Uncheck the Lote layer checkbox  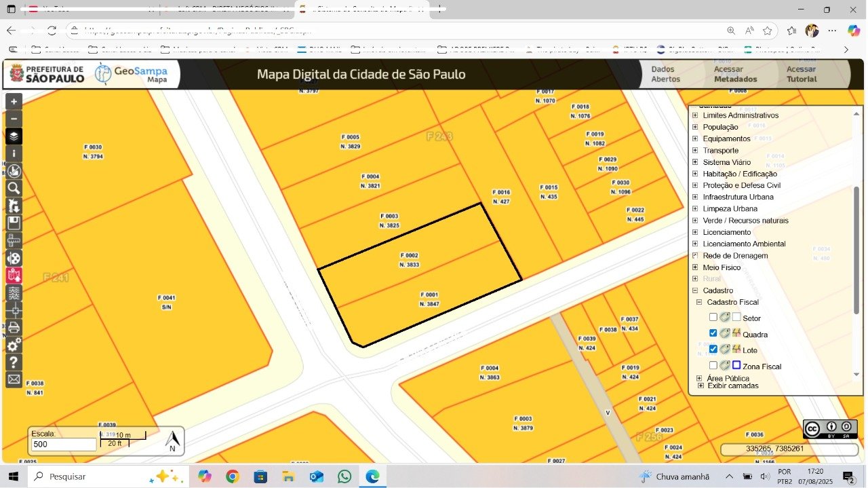pyautogui.click(x=713, y=349)
